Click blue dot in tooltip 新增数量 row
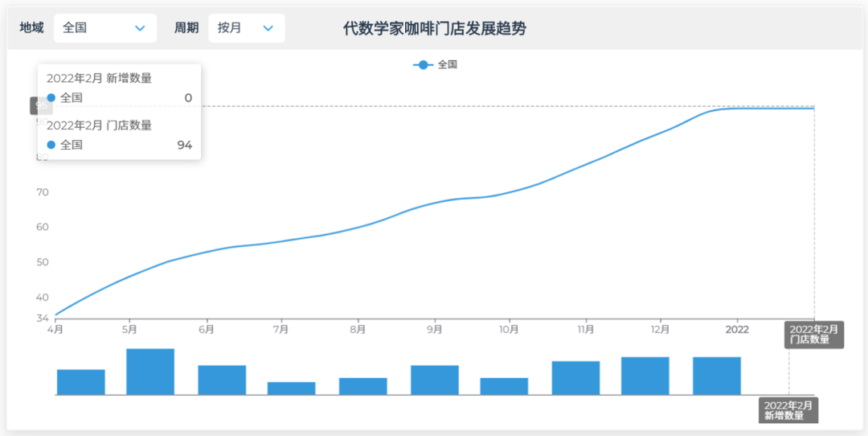 click(x=51, y=98)
